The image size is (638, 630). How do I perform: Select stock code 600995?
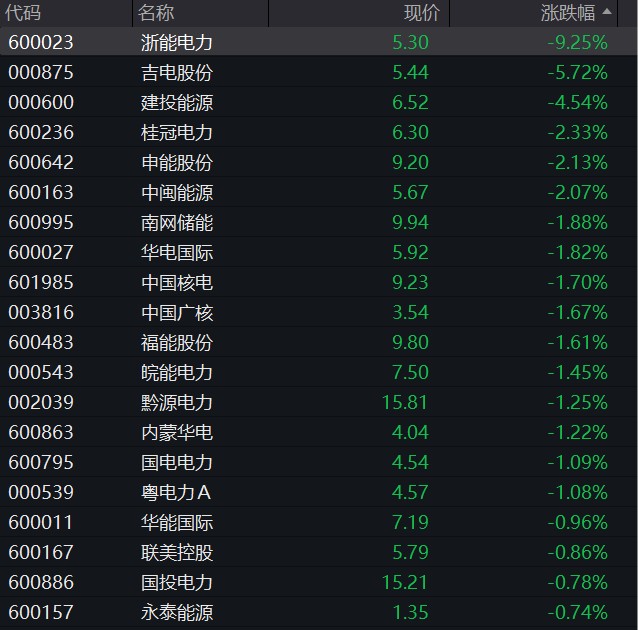click(41, 222)
